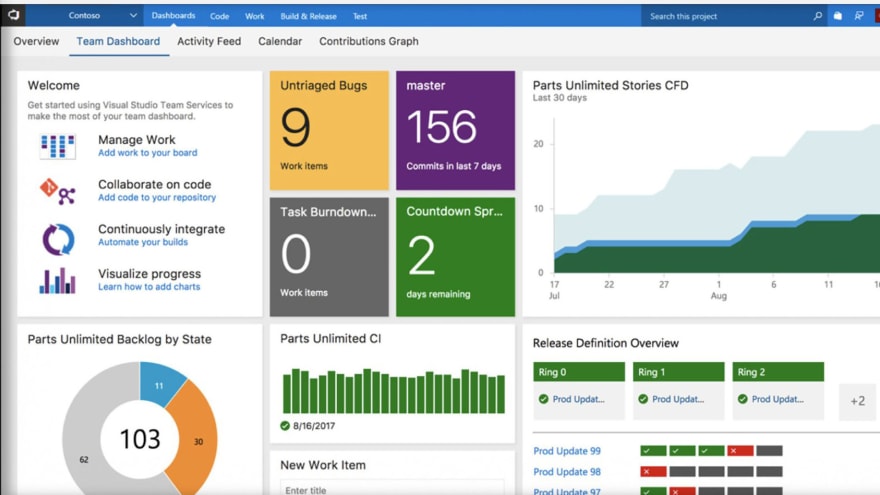Click the 103 total in the donut center

click(140, 439)
